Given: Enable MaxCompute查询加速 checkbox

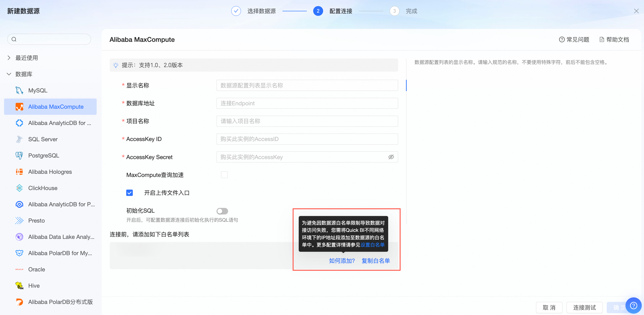Looking at the screenshot, I should [224, 175].
